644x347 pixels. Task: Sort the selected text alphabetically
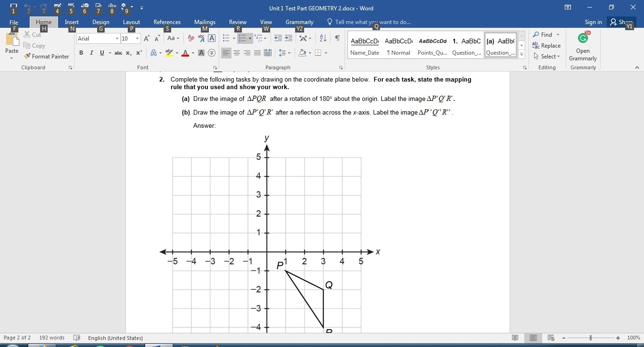pos(323,38)
